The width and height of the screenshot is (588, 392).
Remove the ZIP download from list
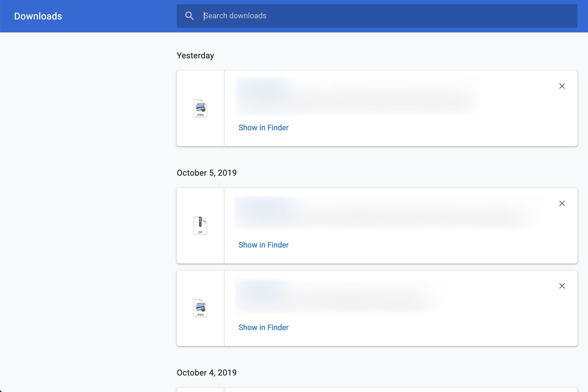coord(562,203)
